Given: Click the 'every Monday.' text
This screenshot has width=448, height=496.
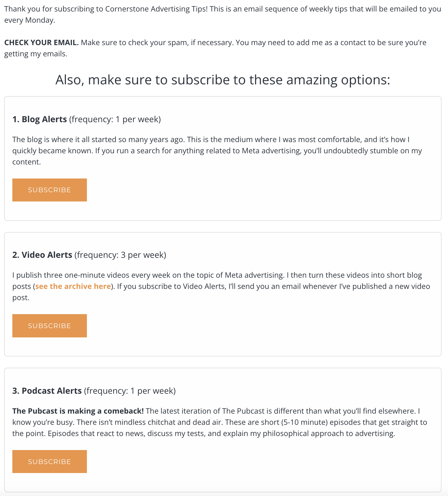Looking at the screenshot, I should (30, 20).
